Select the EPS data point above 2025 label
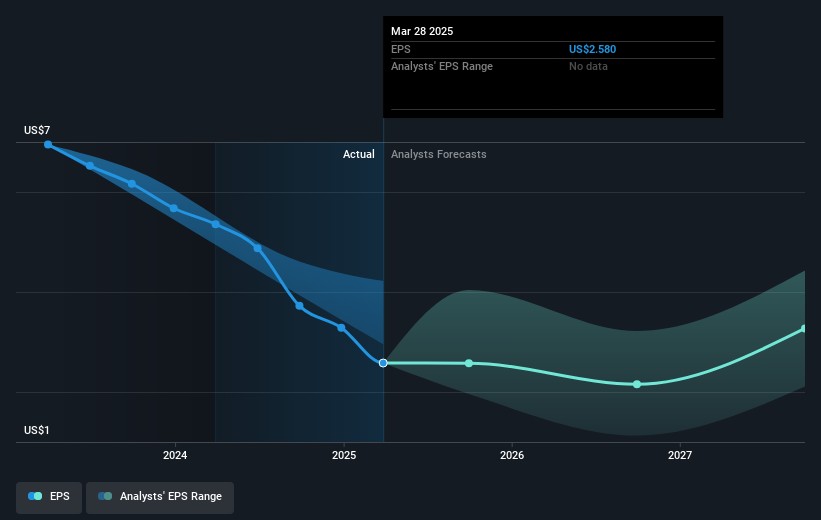821x520 pixels. [x=342, y=327]
